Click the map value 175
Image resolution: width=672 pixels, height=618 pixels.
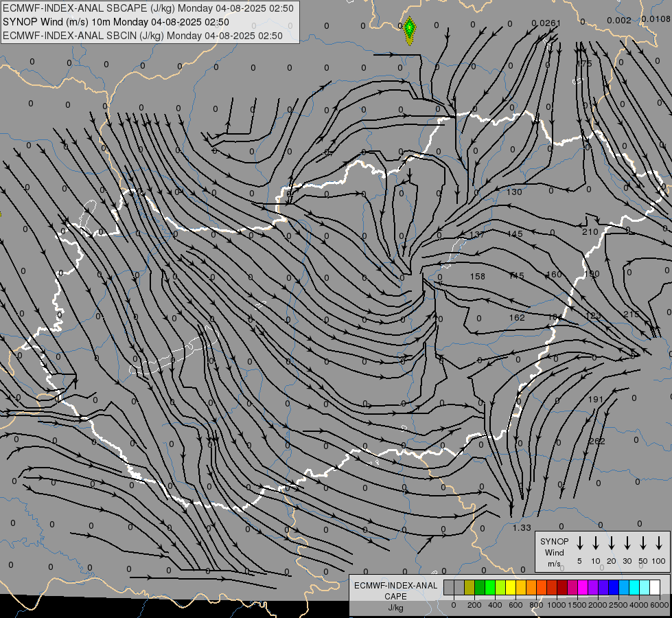(x=584, y=63)
